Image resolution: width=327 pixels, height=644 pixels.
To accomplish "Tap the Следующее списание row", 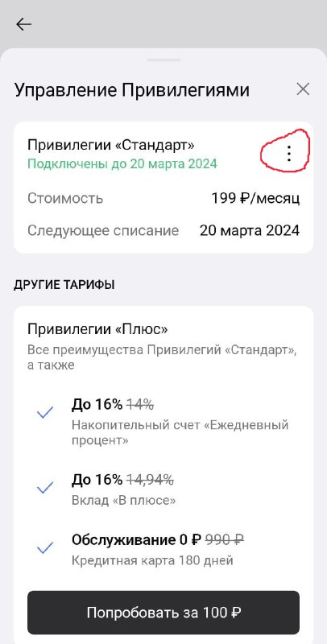I will click(163, 230).
